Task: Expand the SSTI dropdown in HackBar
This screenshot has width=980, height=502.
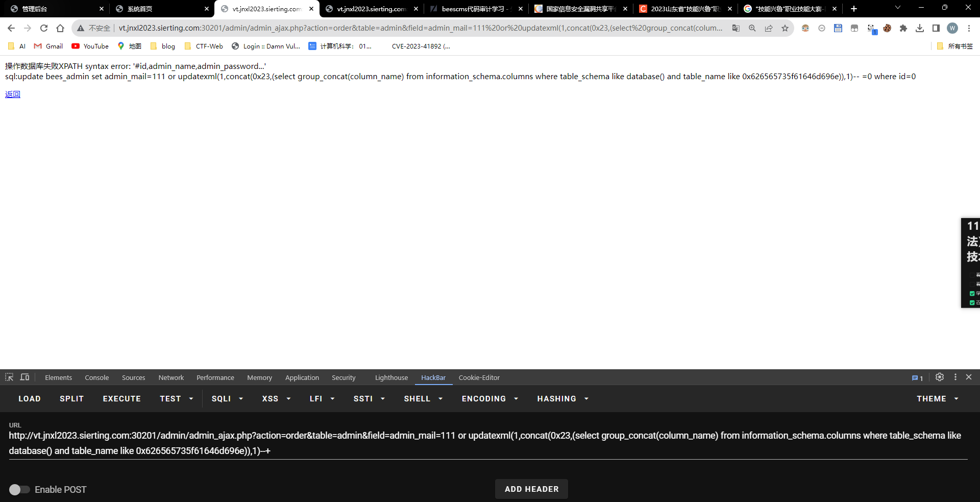Action: click(369, 399)
